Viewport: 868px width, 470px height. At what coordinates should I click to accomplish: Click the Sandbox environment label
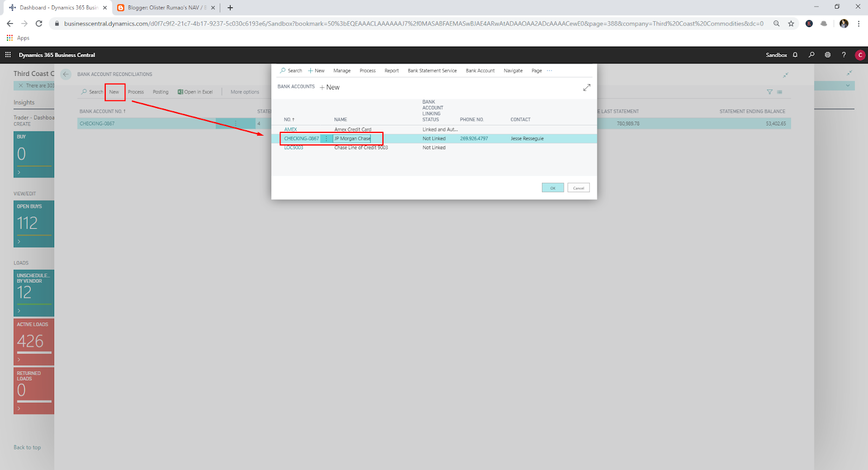coord(776,55)
